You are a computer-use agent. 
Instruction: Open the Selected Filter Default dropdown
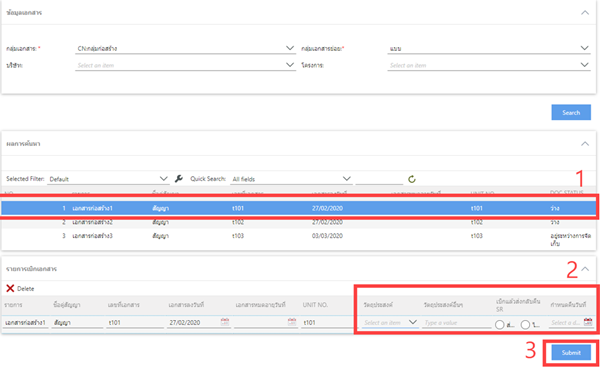(108, 179)
